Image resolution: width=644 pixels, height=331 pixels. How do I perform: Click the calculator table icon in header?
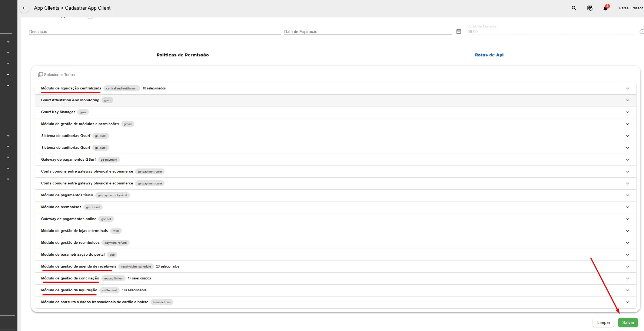click(x=590, y=8)
